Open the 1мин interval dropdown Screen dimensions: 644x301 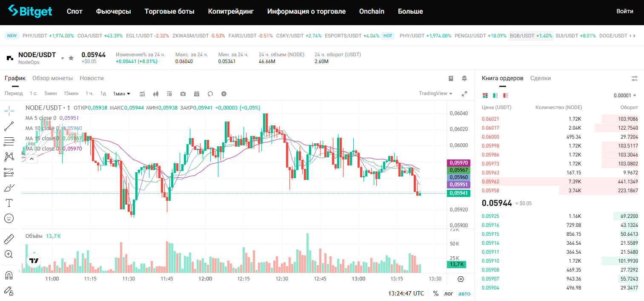click(120, 93)
